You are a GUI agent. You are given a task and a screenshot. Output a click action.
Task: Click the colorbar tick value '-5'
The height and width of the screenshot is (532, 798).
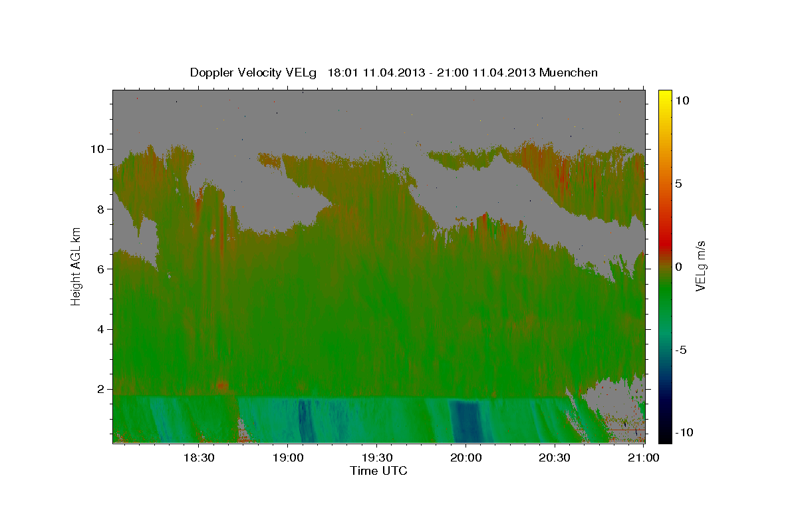(x=680, y=350)
